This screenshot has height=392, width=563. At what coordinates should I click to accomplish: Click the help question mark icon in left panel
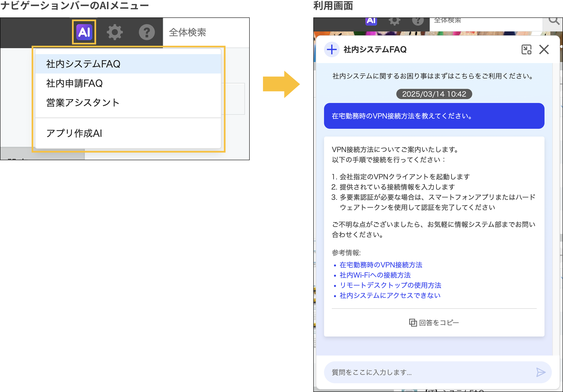[x=147, y=32]
